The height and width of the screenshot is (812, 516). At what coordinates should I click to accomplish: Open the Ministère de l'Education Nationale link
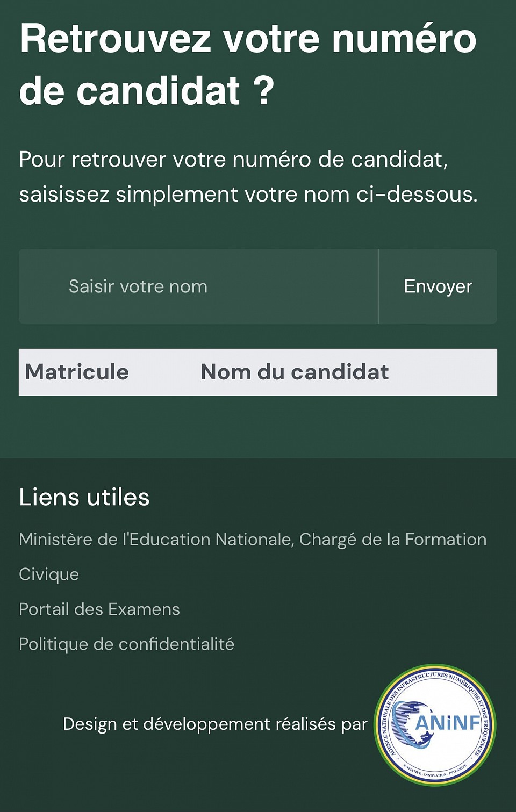click(253, 557)
